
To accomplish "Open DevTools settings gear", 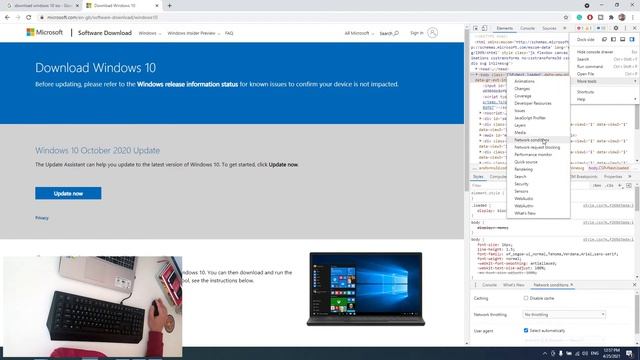I will pos(616,28).
